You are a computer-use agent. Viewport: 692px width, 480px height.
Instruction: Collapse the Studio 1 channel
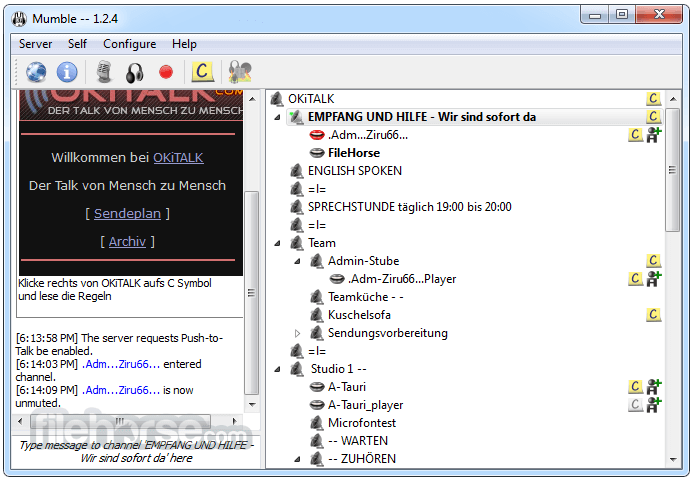click(278, 369)
